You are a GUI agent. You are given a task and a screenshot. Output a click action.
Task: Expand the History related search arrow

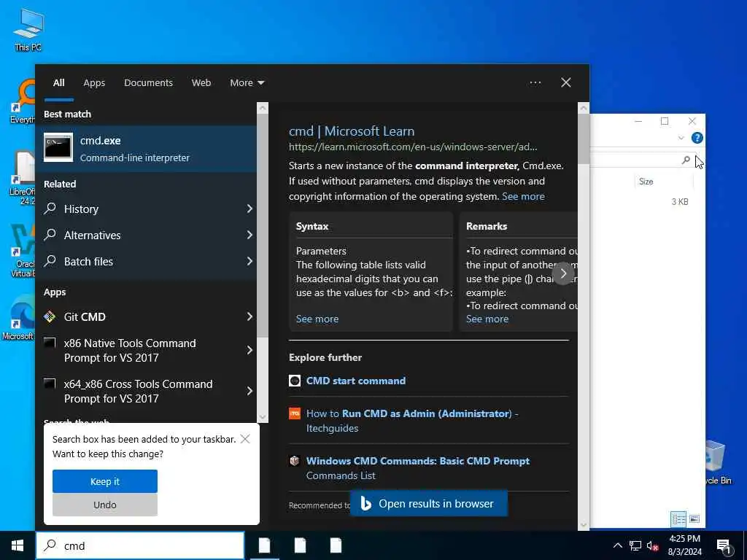(x=249, y=209)
